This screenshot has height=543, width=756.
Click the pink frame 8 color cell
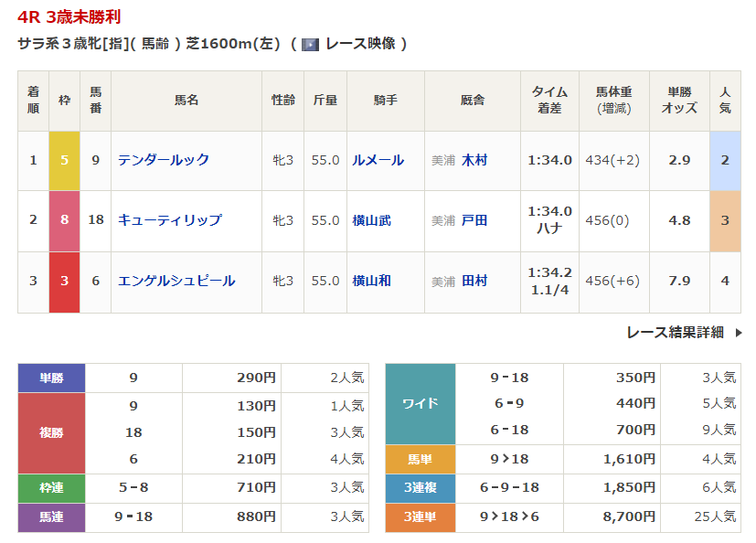pyautogui.click(x=64, y=220)
